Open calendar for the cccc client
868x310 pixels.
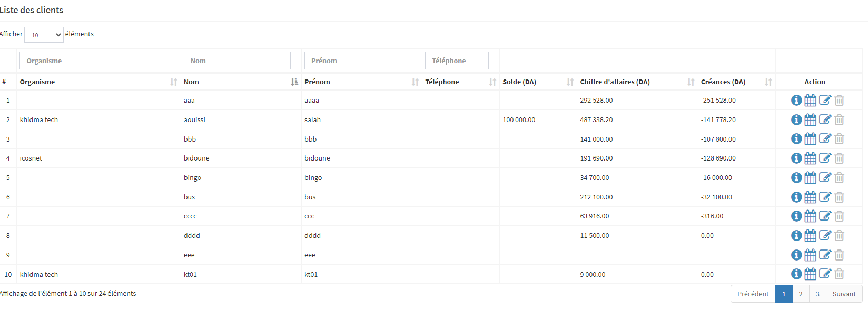(811, 216)
